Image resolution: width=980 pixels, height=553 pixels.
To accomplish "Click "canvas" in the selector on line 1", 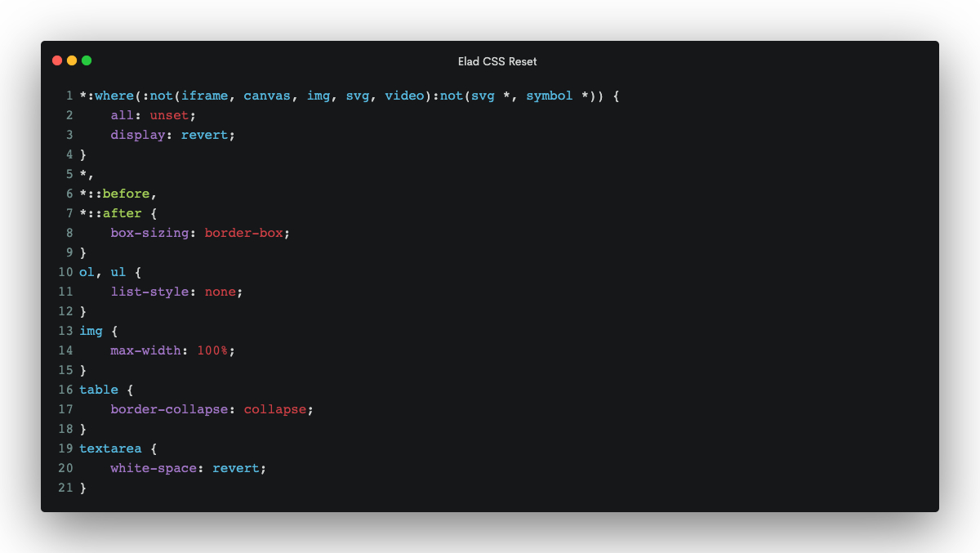I will [267, 96].
